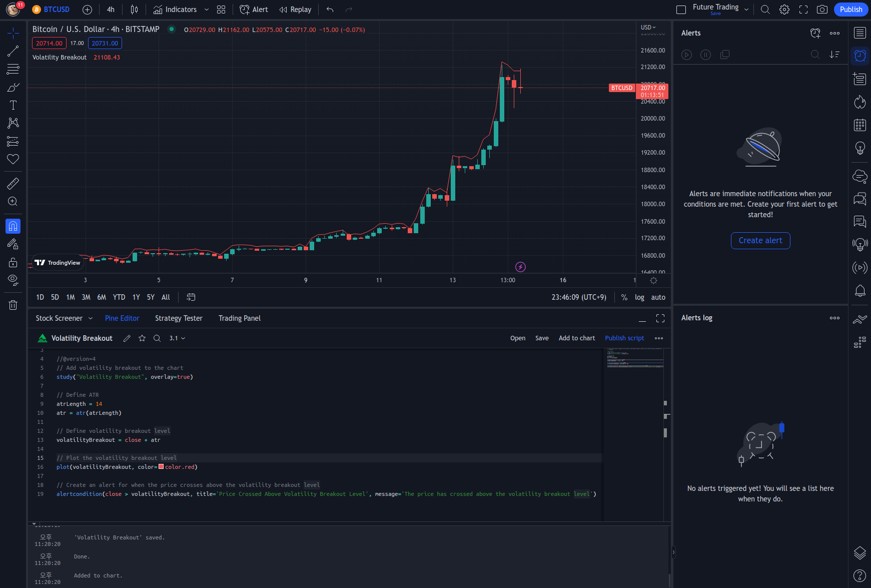Add symbol to compare with plus icon
The height and width of the screenshot is (588, 871).
pyautogui.click(x=87, y=10)
